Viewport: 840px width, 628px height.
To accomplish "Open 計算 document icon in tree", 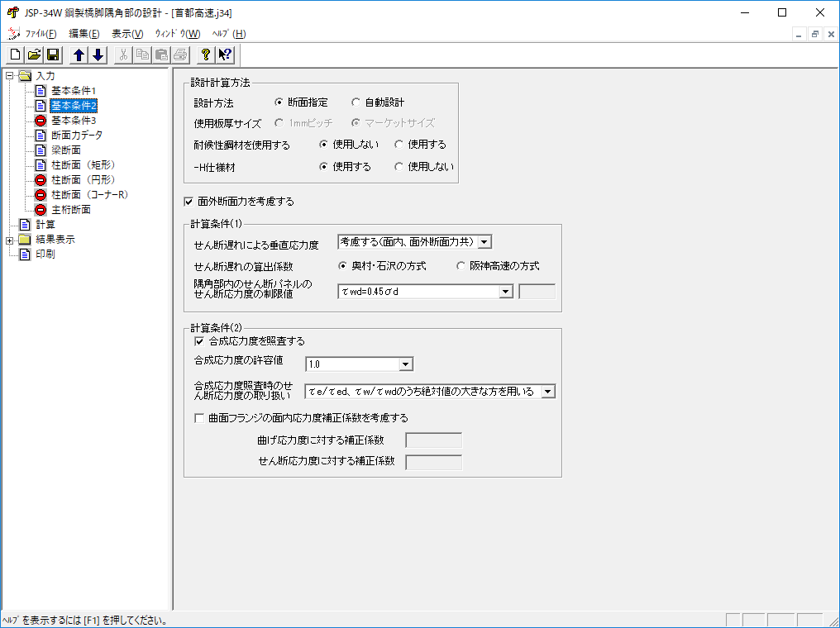I will [x=24, y=225].
